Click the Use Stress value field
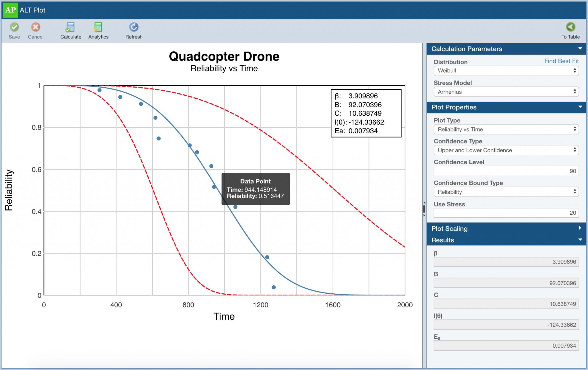This screenshot has height=370, width=588. click(506, 213)
